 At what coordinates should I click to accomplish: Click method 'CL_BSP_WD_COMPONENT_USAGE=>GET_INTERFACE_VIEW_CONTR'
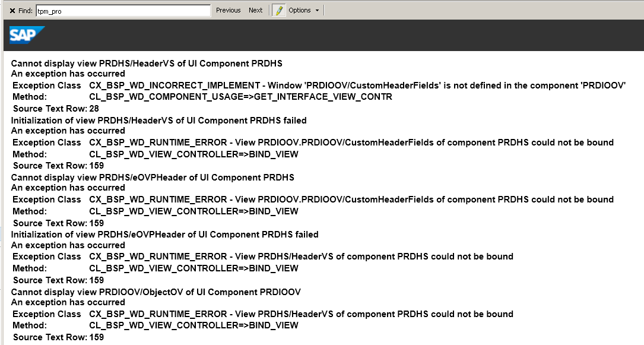pos(240,97)
